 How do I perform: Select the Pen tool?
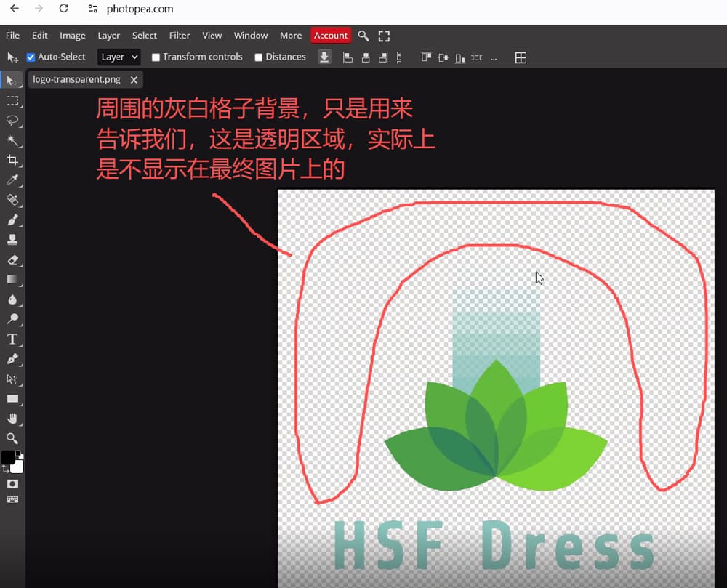pyautogui.click(x=12, y=359)
